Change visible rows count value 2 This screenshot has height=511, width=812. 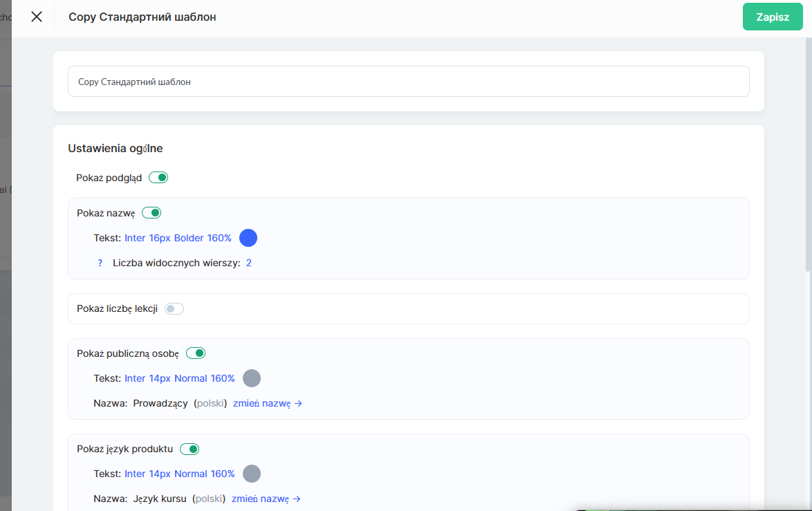click(248, 263)
